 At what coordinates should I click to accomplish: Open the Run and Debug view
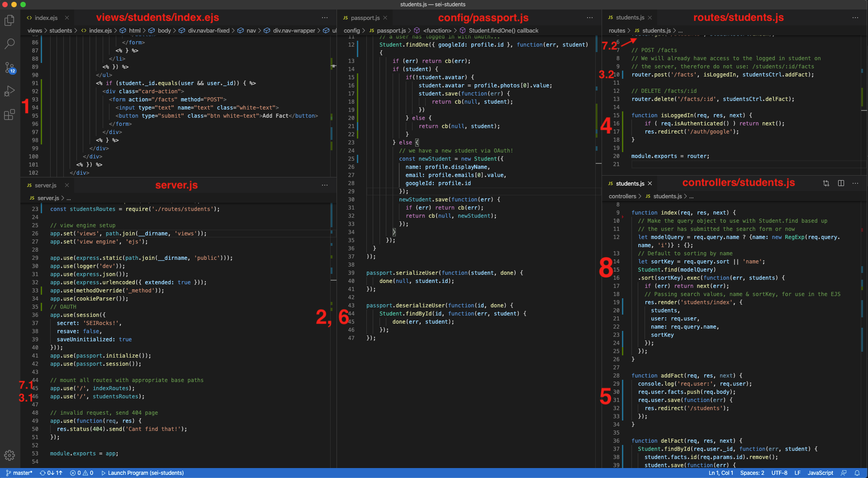point(9,91)
